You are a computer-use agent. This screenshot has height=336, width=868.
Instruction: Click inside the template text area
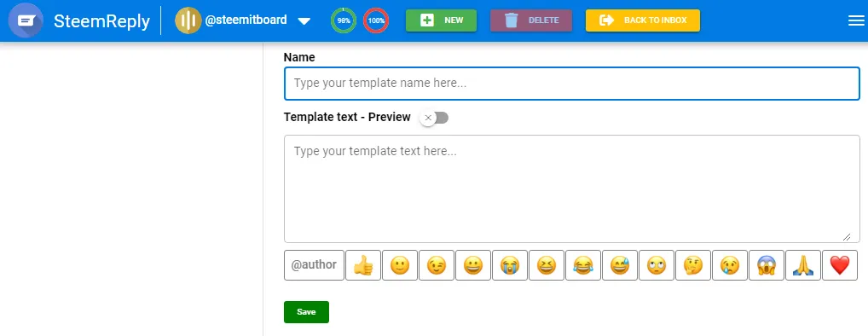(572, 188)
